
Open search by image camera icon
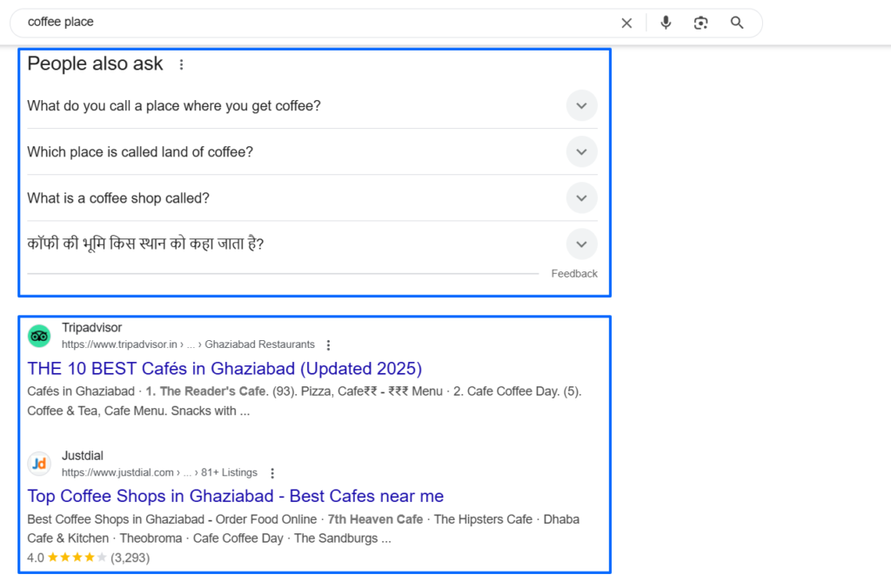pos(700,23)
